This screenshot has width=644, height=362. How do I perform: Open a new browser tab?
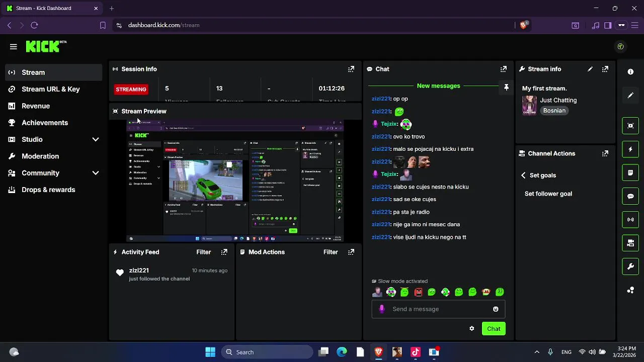click(x=112, y=8)
